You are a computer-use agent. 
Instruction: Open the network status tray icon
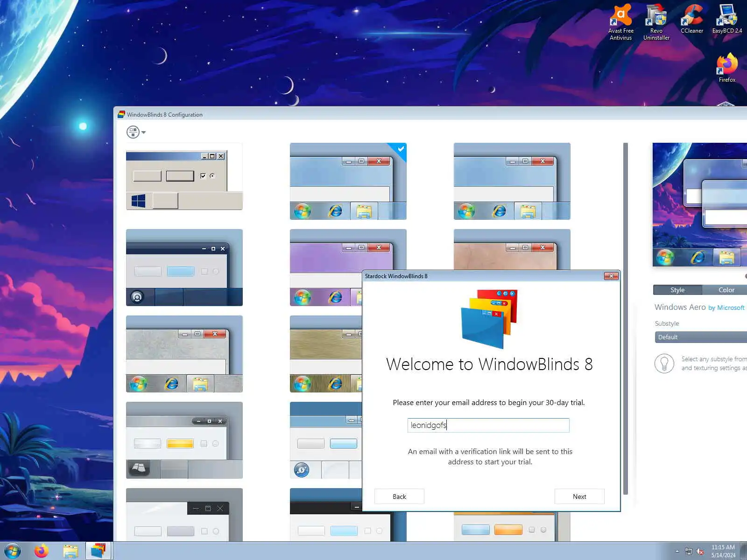click(x=689, y=552)
